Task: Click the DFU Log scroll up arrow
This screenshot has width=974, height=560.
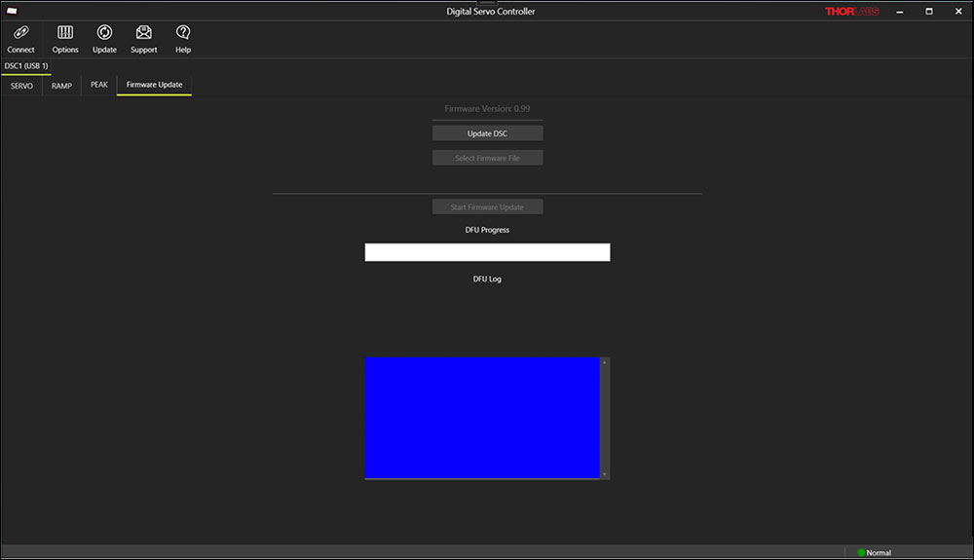Action: (x=605, y=362)
